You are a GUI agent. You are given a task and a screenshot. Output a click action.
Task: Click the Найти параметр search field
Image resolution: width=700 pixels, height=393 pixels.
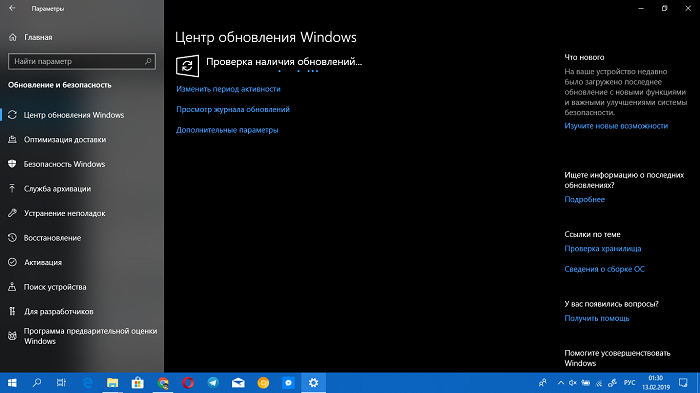coord(82,61)
